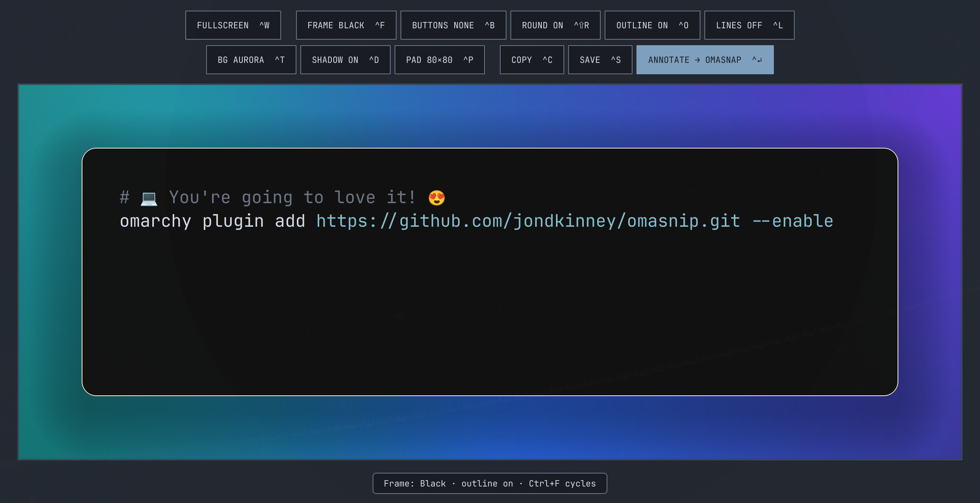Toggle OUTLINE ON setting

[652, 25]
